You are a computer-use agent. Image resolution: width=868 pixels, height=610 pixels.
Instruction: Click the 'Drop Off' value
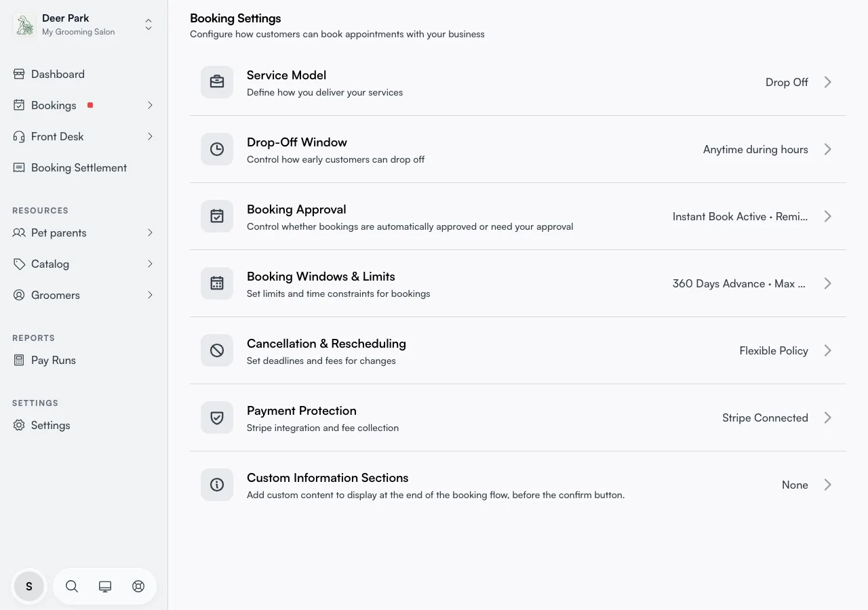click(x=787, y=82)
